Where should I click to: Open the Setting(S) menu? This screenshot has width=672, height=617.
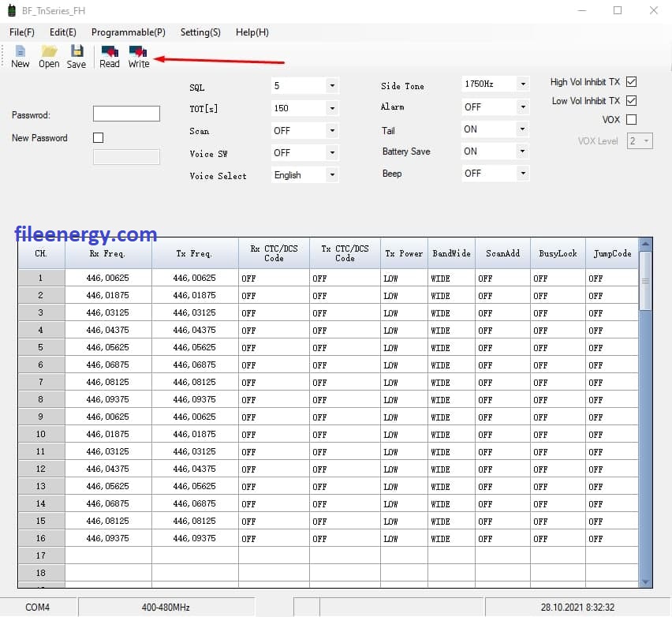[x=200, y=32]
